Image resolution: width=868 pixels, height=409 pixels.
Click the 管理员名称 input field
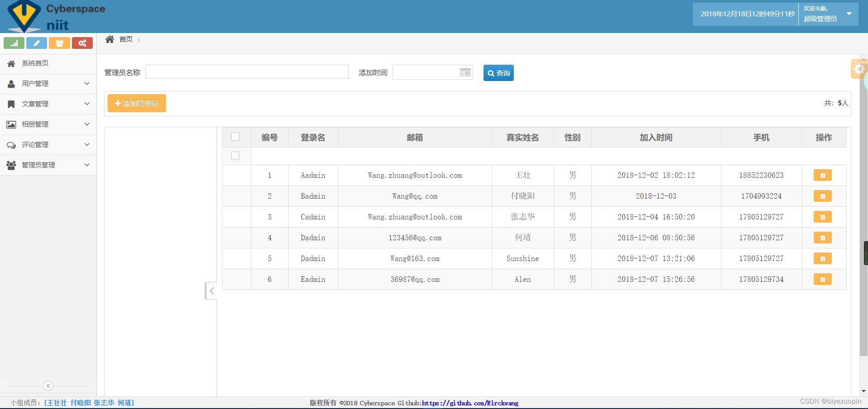pyautogui.click(x=247, y=72)
